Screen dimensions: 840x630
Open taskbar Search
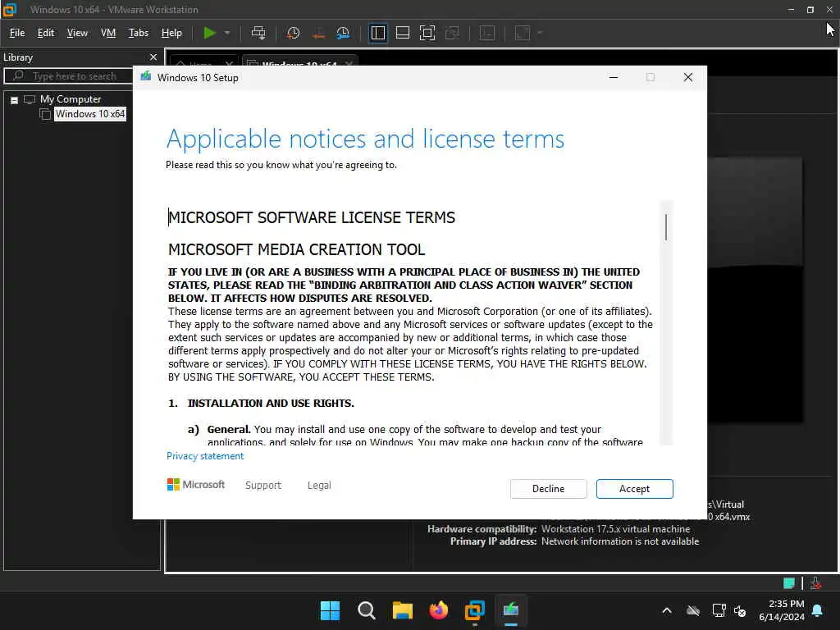(367, 610)
